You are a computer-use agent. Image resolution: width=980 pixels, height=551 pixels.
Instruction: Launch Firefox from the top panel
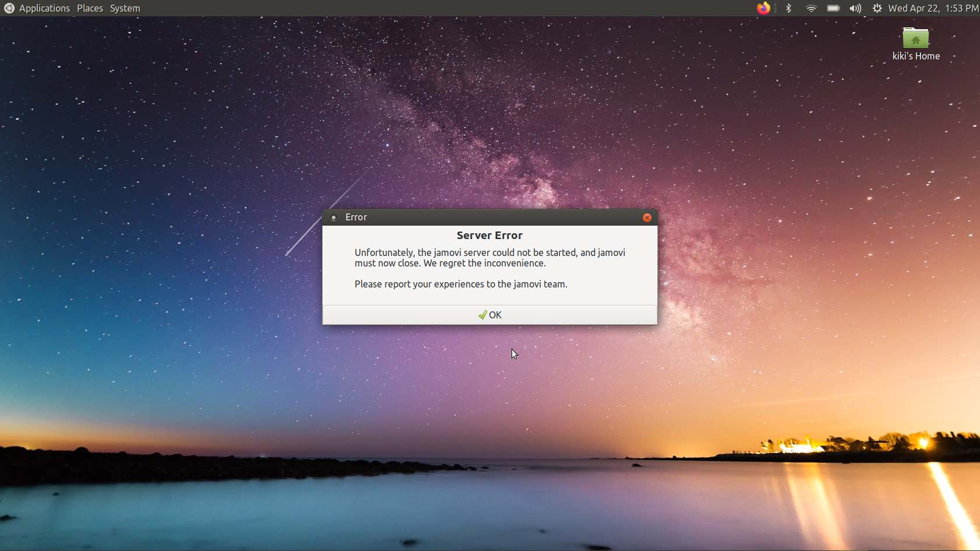[x=764, y=8]
